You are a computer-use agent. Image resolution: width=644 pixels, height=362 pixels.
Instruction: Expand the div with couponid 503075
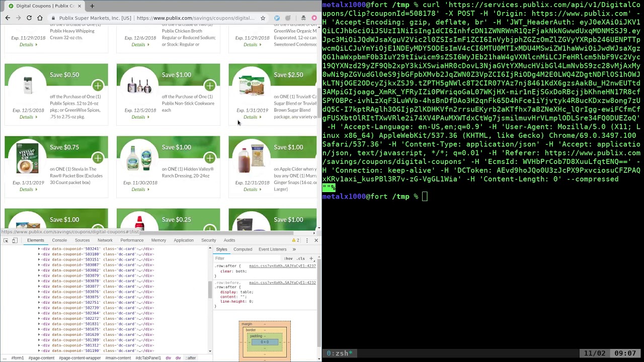tap(39, 297)
